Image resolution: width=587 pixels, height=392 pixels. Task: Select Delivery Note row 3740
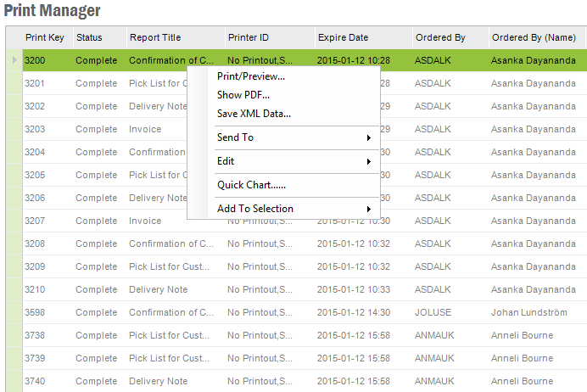[158, 381]
